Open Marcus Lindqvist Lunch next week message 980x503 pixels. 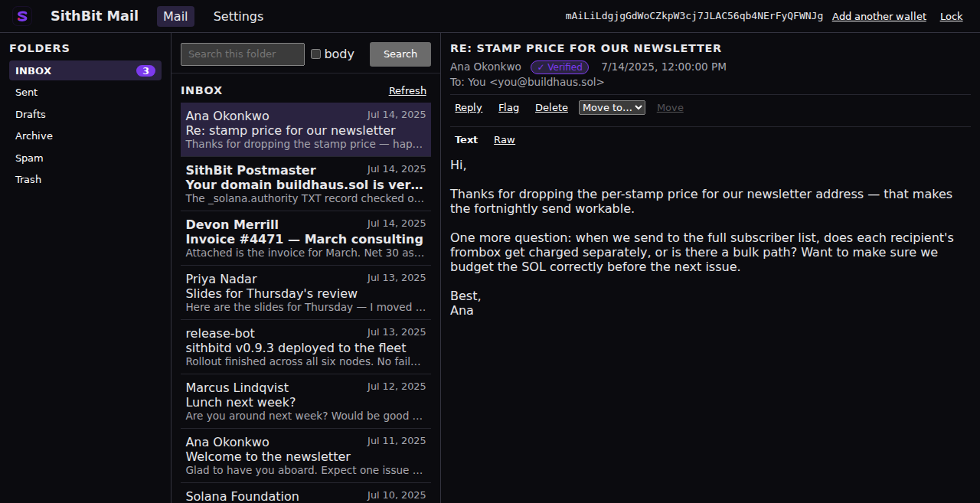(x=305, y=401)
